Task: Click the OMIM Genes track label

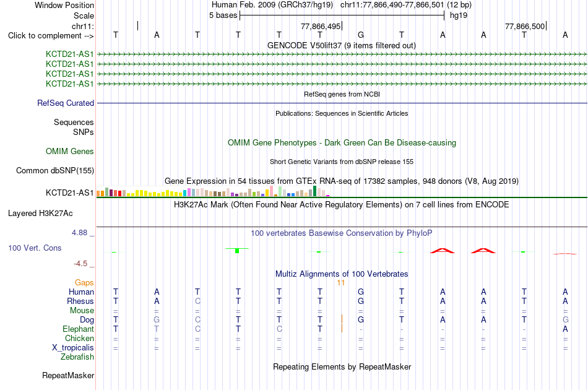Action: click(x=70, y=151)
